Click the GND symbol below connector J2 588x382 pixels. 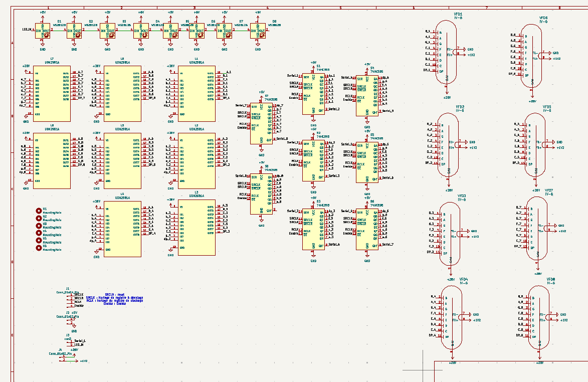pos(74,329)
